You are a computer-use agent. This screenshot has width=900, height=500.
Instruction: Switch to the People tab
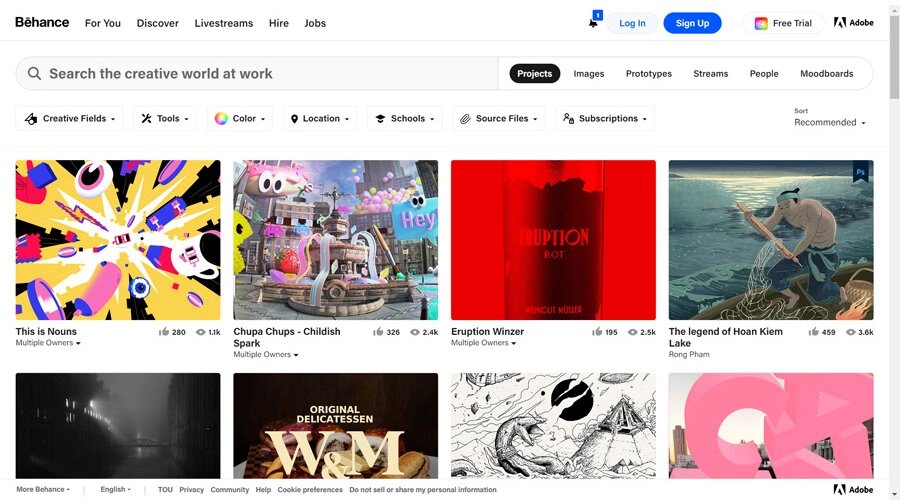tap(764, 73)
